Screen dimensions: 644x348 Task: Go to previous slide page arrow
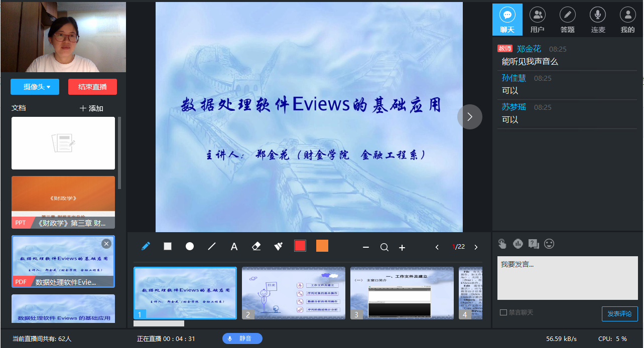click(x=437, y=247)
